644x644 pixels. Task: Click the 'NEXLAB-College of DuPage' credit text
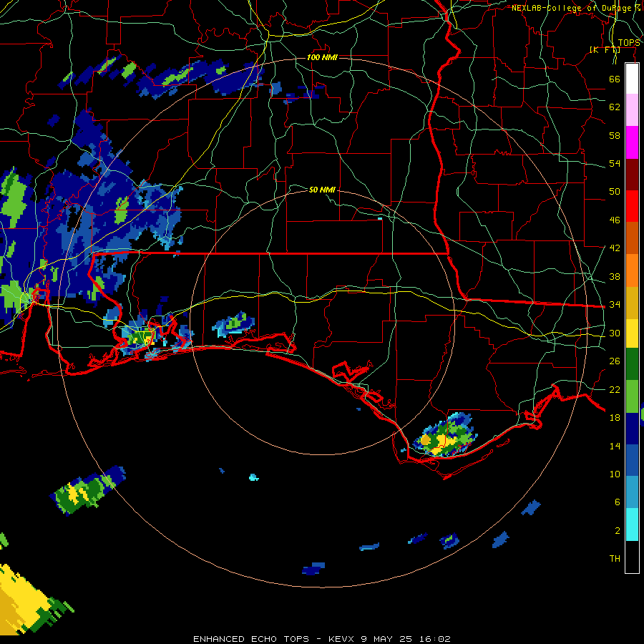[x=572, y=8]
